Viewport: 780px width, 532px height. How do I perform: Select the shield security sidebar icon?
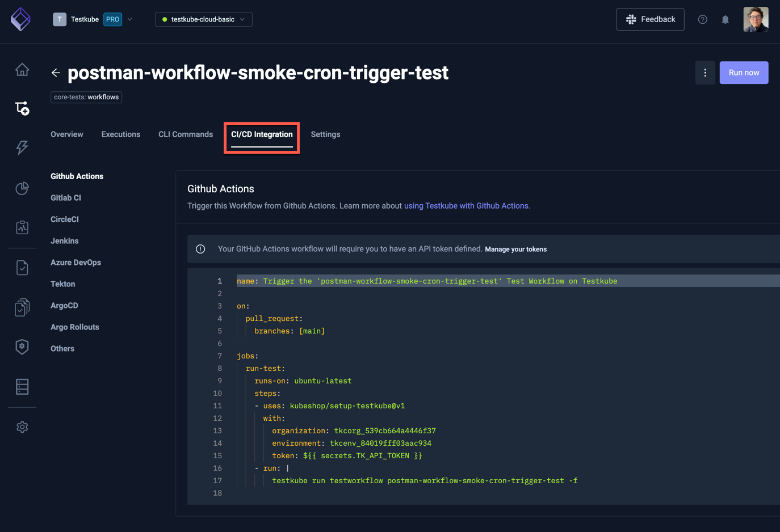pos(22,346)
